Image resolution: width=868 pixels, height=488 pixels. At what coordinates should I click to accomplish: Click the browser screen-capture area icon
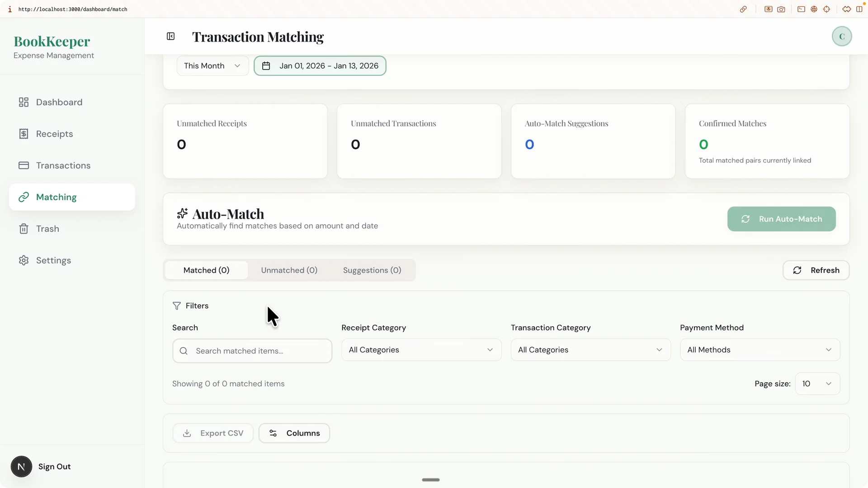(x=768, y=9)
